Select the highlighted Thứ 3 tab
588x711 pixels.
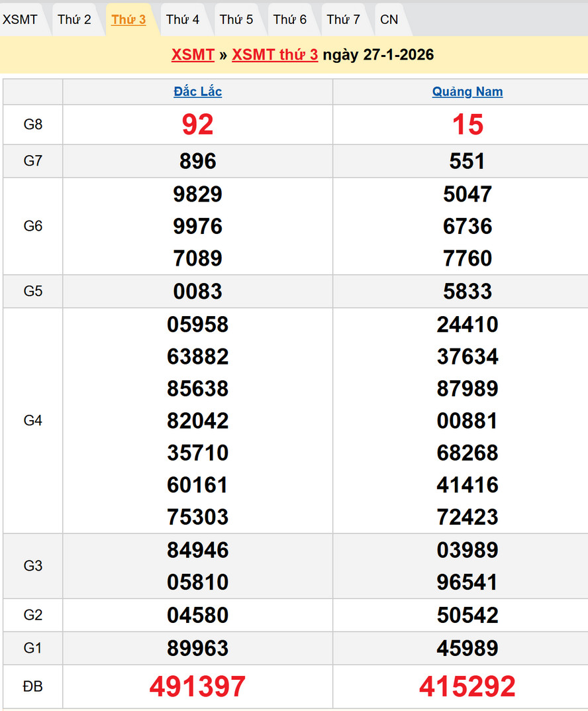coord(128,20)
